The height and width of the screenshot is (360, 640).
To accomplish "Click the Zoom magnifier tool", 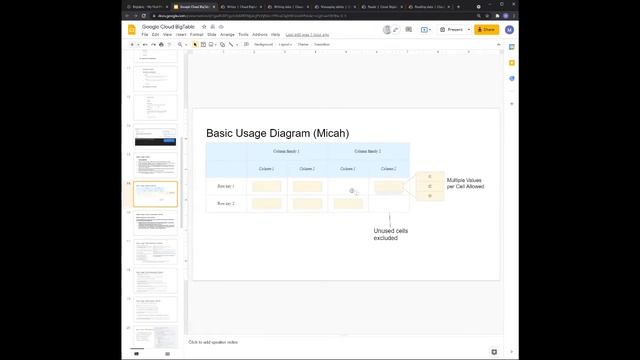I will coord(180,44).
